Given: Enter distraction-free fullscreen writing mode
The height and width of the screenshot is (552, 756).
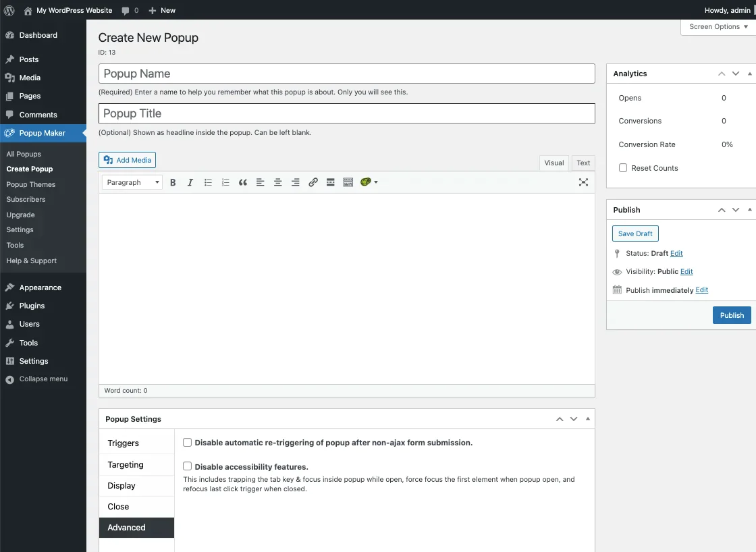Looking at the screenshot, I should click(583, 182).
